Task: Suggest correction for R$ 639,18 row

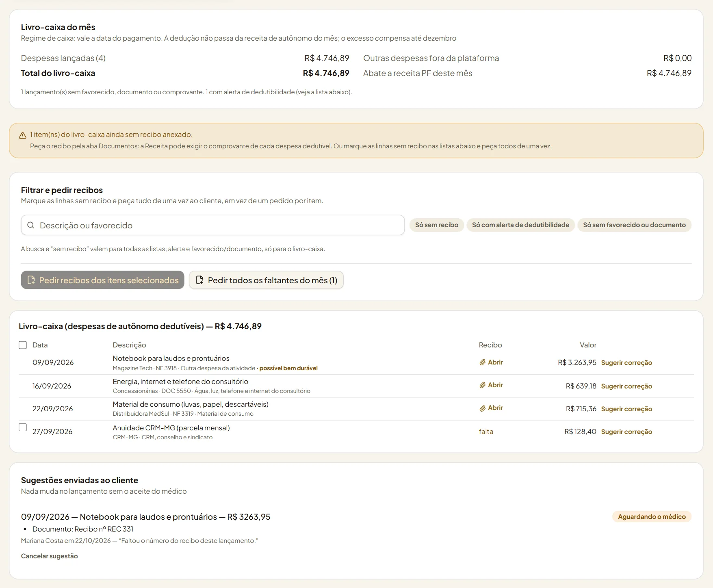Action: (626, 386)
